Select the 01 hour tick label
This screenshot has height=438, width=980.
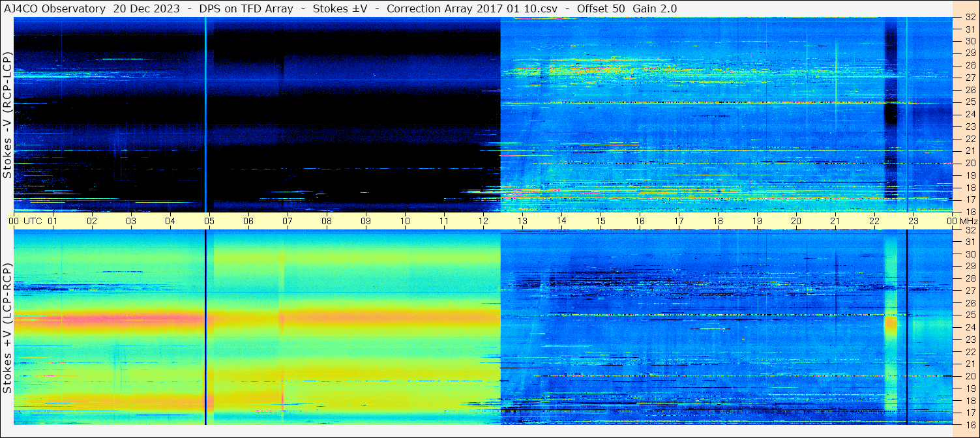53,221
